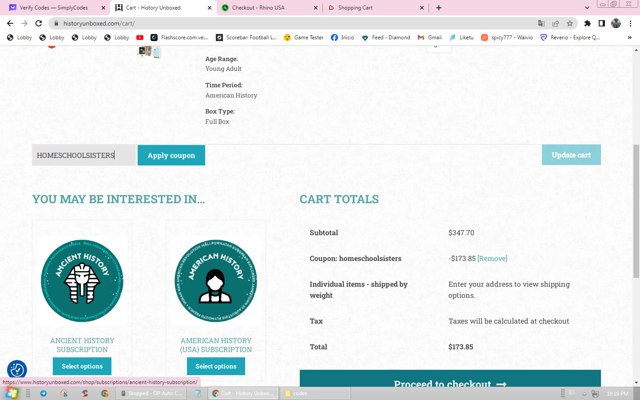The height and width of the screenshot is (400, 640).
Task: Click the Young Adult age range text
Action: coord(223,69)
